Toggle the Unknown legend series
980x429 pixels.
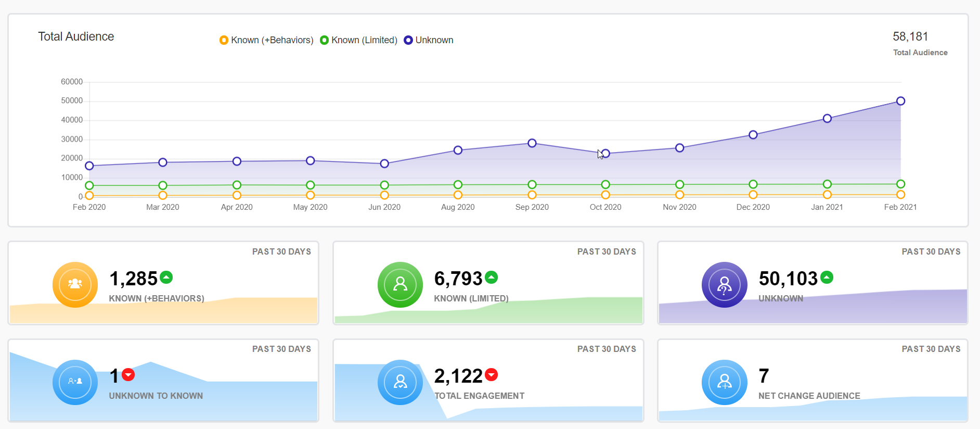(429, 40)
